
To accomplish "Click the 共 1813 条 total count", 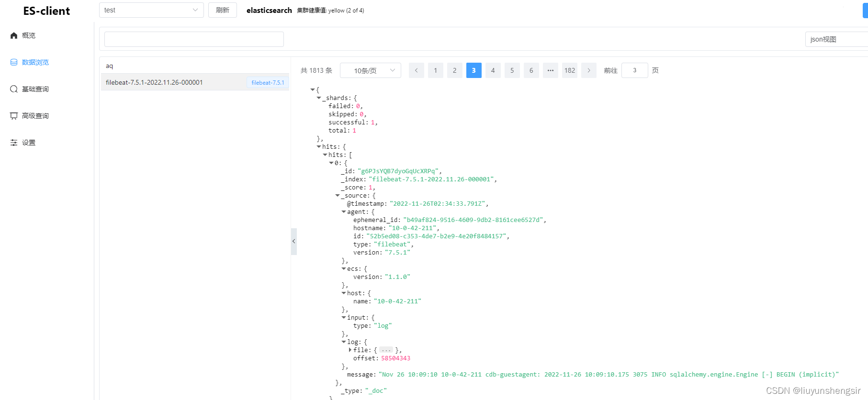I will pos(316,70).
